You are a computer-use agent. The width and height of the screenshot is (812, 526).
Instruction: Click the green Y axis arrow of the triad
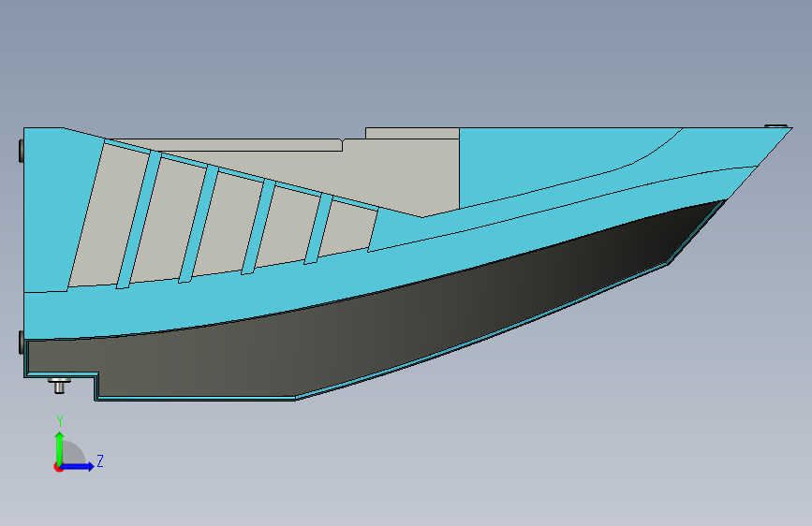point(60,447)
